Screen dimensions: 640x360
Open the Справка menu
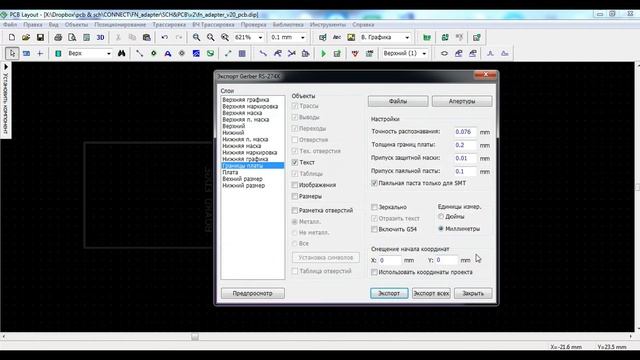tap(363, 25)
